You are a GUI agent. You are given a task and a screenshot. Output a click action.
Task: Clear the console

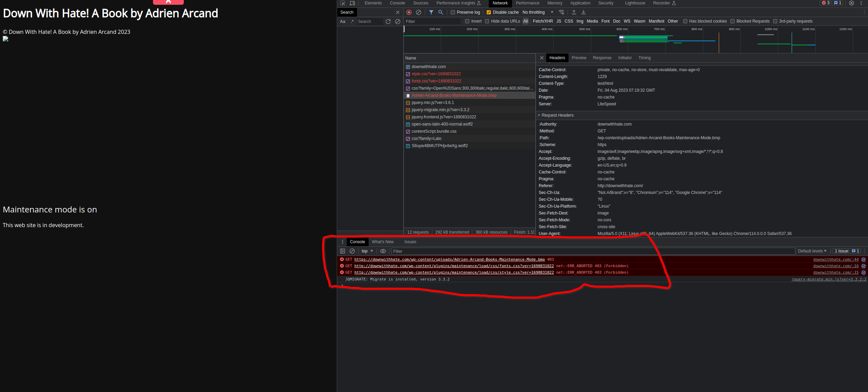point(352,251)
